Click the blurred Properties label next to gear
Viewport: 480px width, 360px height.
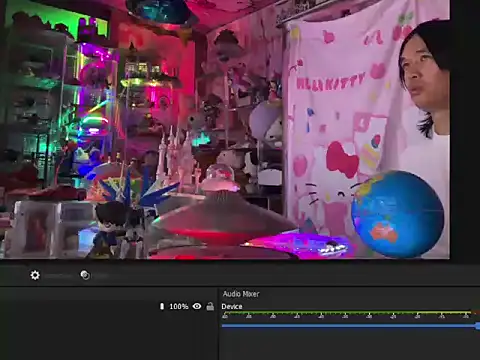coord(59,276)
